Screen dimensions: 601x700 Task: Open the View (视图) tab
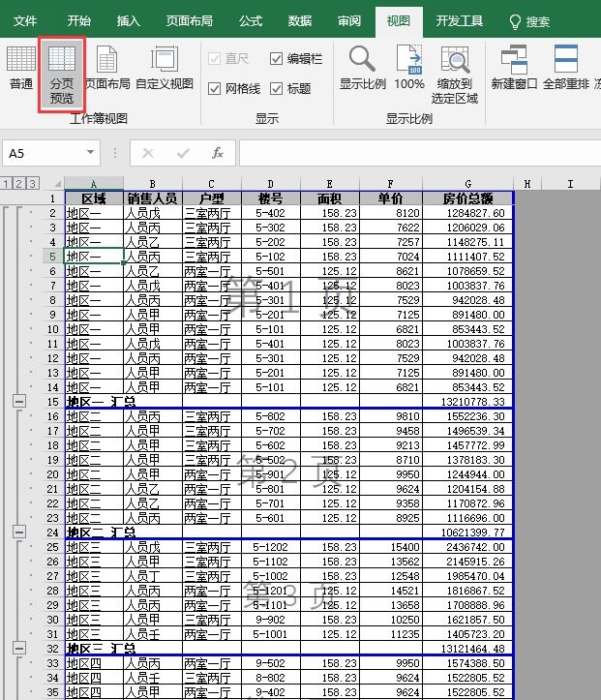click(x=399, y=21)
